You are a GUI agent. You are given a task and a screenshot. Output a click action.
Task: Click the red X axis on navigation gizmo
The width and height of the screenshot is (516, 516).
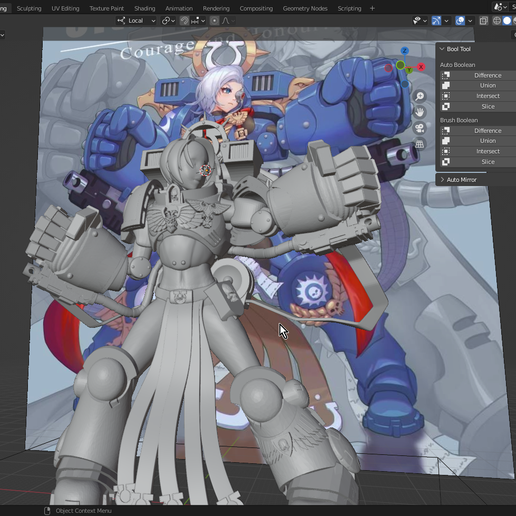tap(421, 67)
